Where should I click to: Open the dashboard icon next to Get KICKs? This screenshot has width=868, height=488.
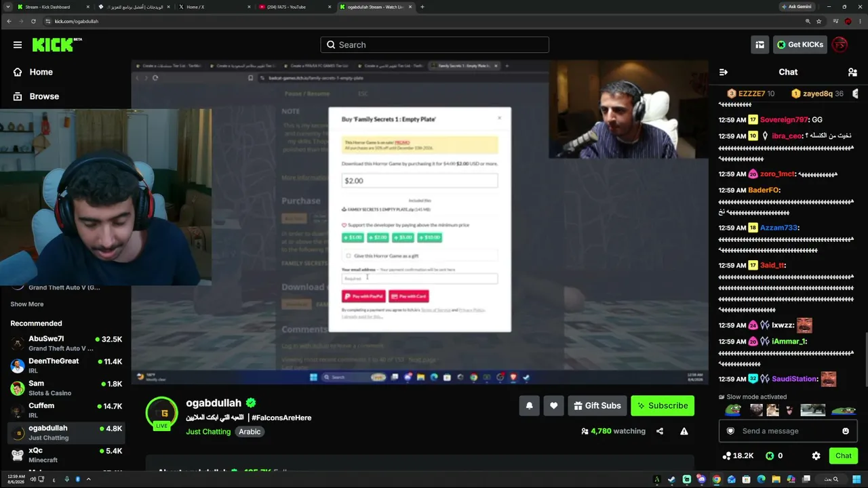[x=759, y=45]
